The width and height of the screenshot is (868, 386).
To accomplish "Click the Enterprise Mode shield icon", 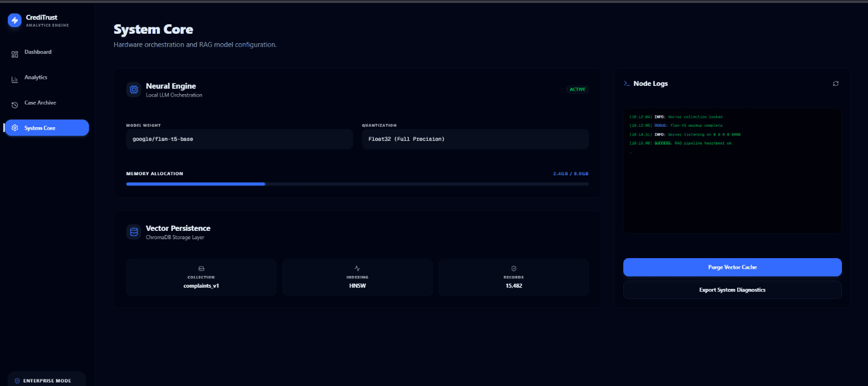I will 17,381.
